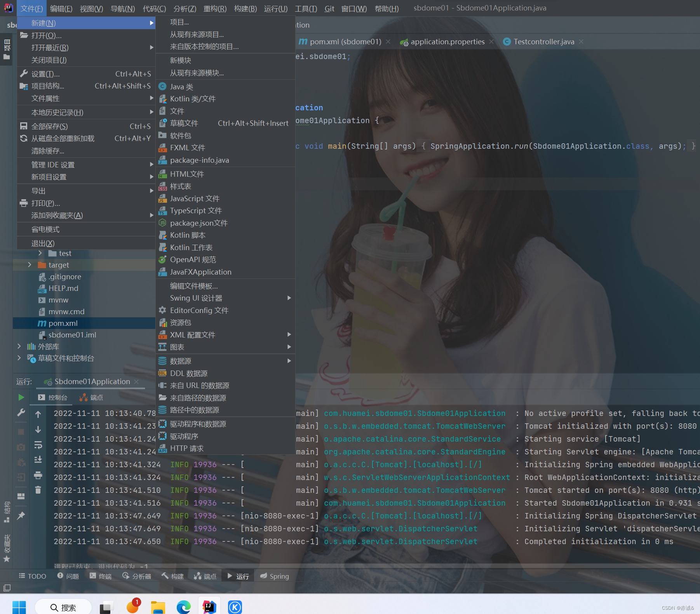Image resolution: width=700 pixels, height=614 pixels.
Task: Open the Git menu in the menu bar
Action: tap(329, 8)
